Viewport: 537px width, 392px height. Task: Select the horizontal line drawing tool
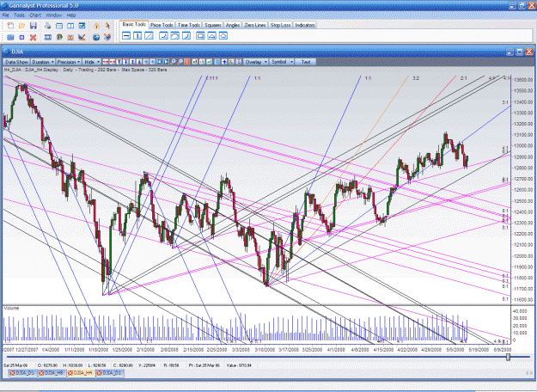126,35
